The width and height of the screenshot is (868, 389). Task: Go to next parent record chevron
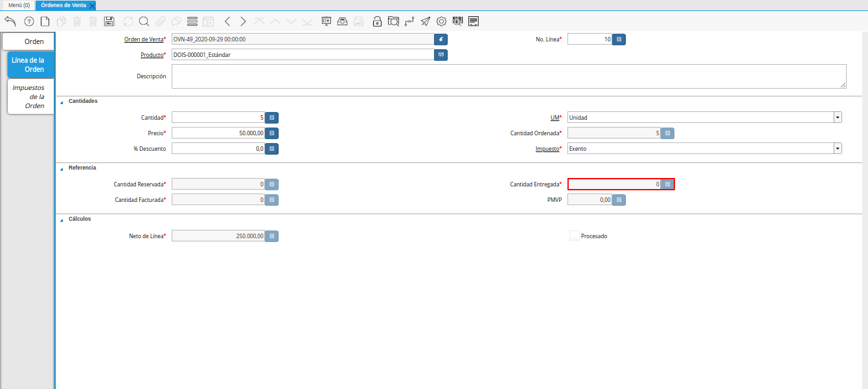243,21
